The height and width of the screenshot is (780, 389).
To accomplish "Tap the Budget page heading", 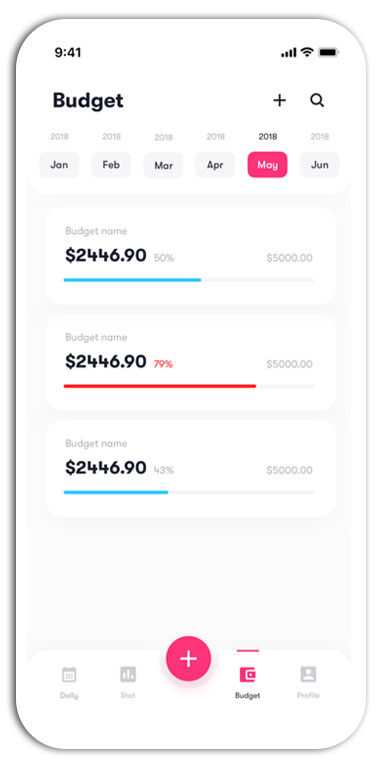I will tap(88, 100).
